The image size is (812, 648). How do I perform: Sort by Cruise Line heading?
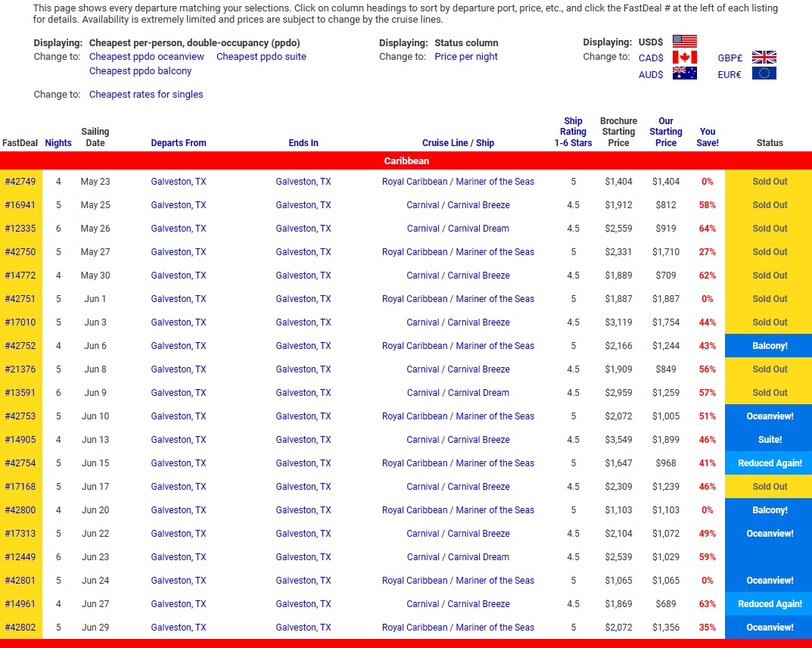[445, 143]
